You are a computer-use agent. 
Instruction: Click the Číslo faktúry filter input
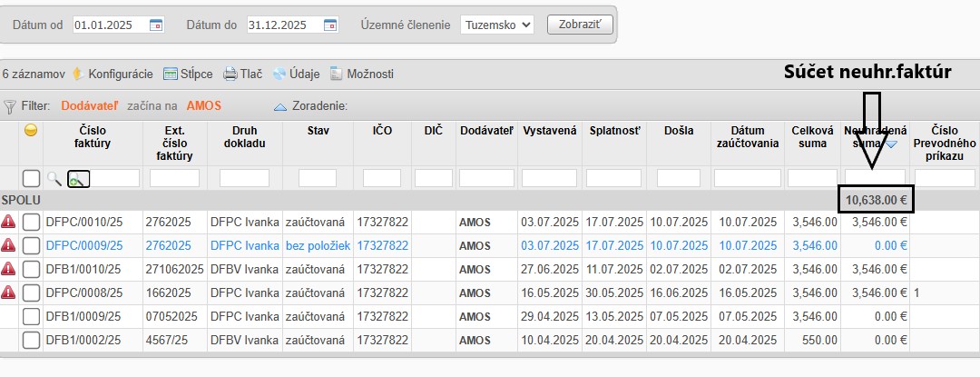(x=115, y=178)
